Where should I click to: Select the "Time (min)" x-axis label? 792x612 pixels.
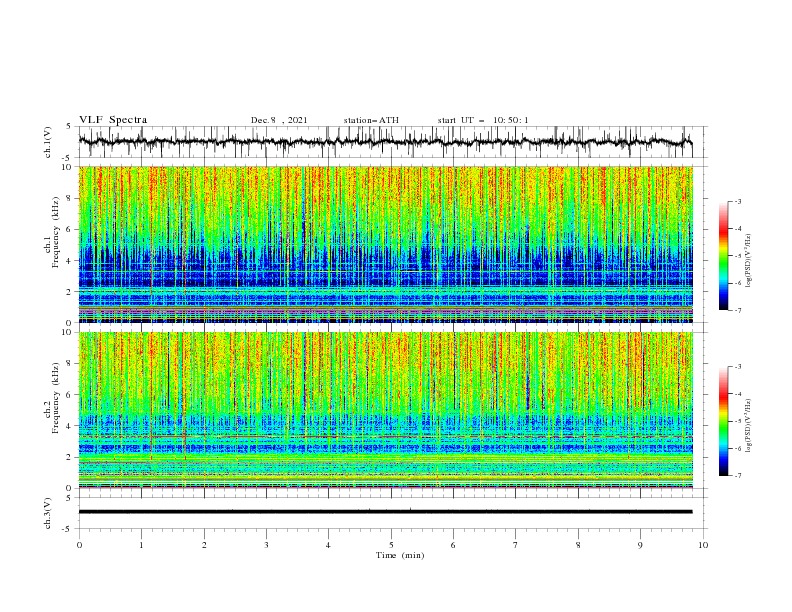(400, 555)
